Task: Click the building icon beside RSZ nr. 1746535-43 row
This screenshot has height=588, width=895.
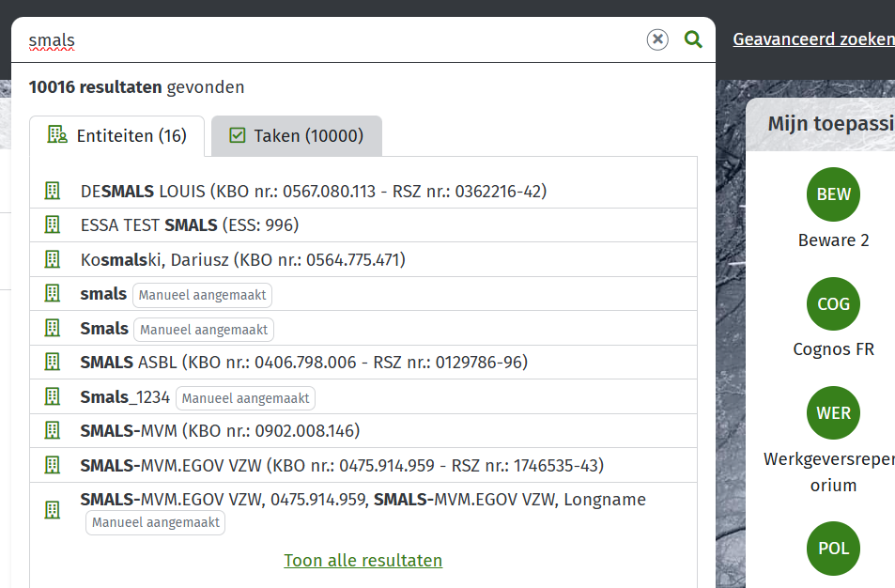Action: (53, 465)
